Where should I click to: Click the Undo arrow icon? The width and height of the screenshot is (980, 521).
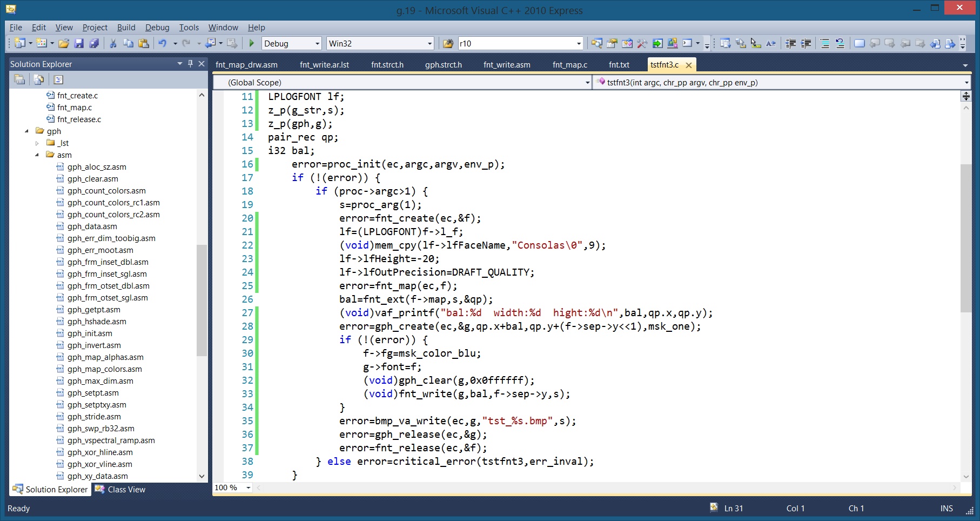coord(162,43)
